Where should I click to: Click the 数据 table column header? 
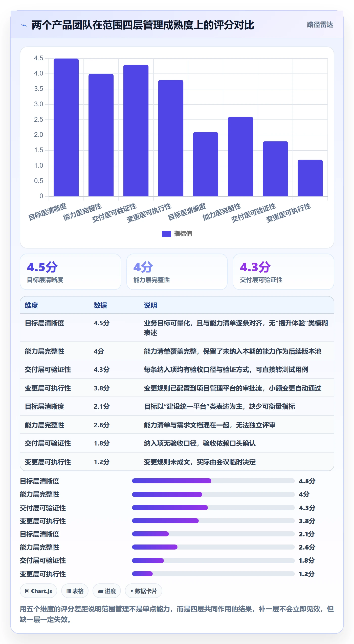(x=100, y=305)
